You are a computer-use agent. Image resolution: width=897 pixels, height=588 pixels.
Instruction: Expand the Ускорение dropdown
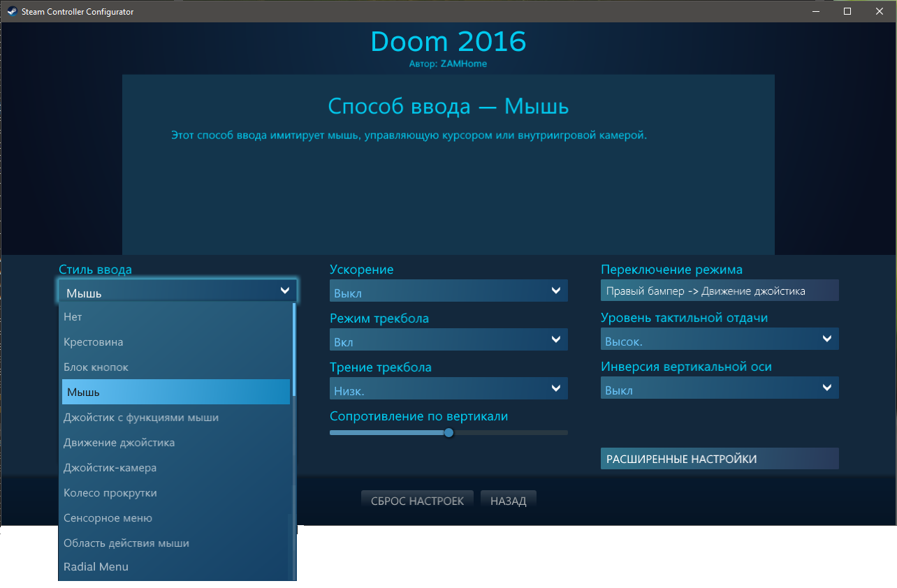(x=449, y=291)
